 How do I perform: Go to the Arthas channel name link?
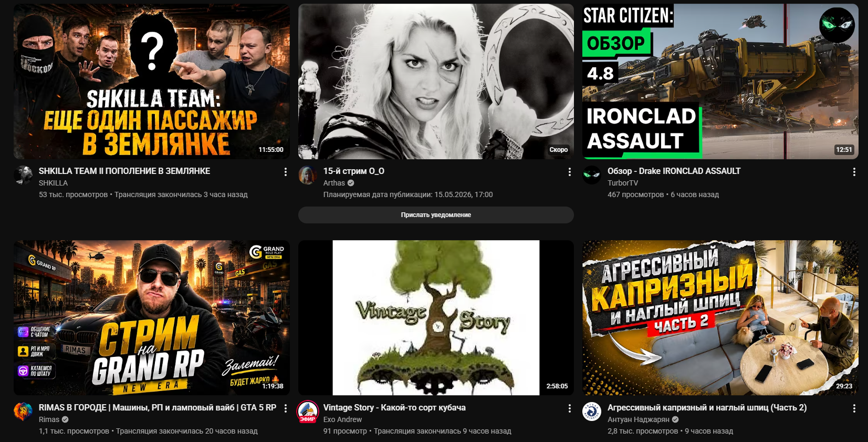click(334, 183)
